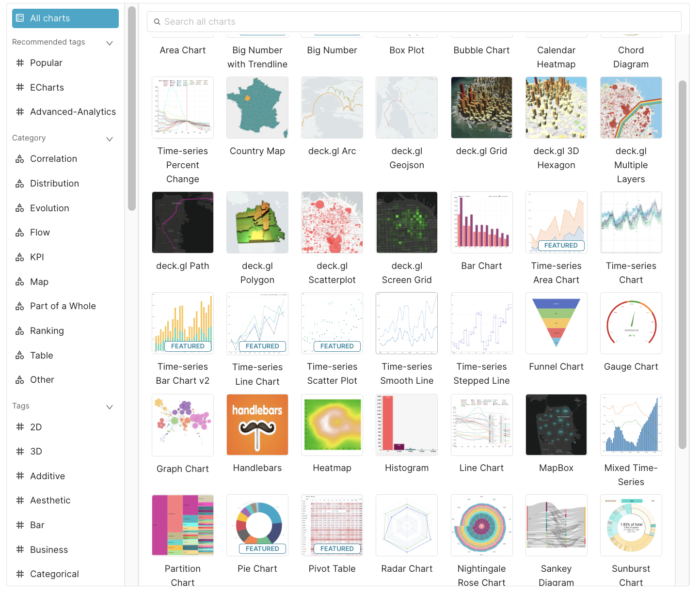Click the Search all charts field
Viewport: 700px width, 596px height.
(x=414, y=22)
